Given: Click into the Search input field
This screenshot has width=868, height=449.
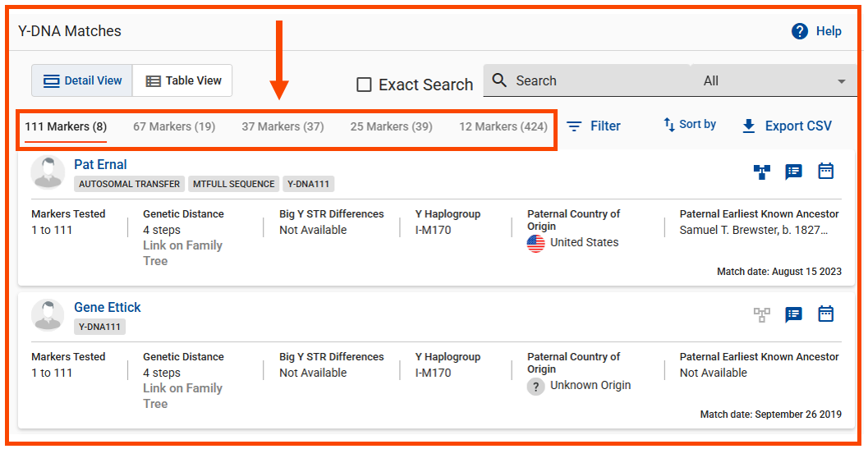Looking at the screenshot, I should pos(591,81).
